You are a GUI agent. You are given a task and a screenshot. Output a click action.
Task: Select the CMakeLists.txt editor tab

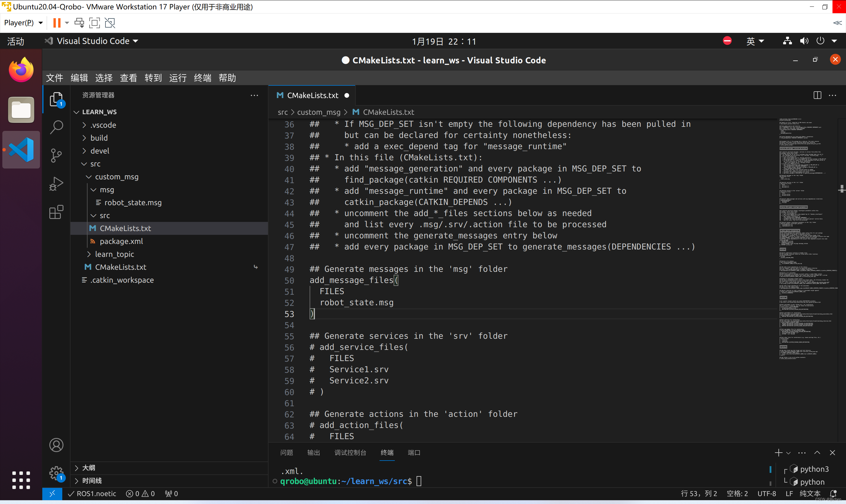pos(312,95)
